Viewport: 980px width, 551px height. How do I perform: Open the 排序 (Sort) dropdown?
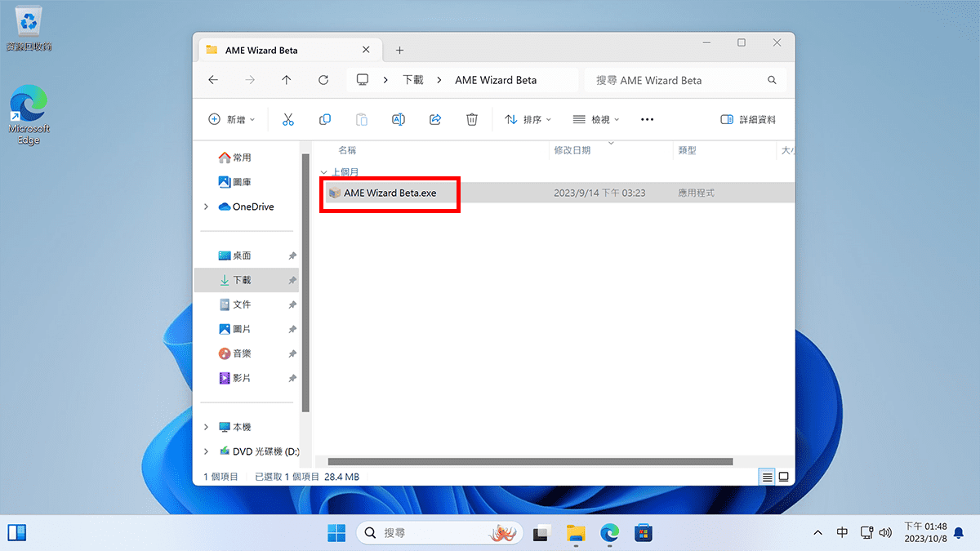[528, 119]
